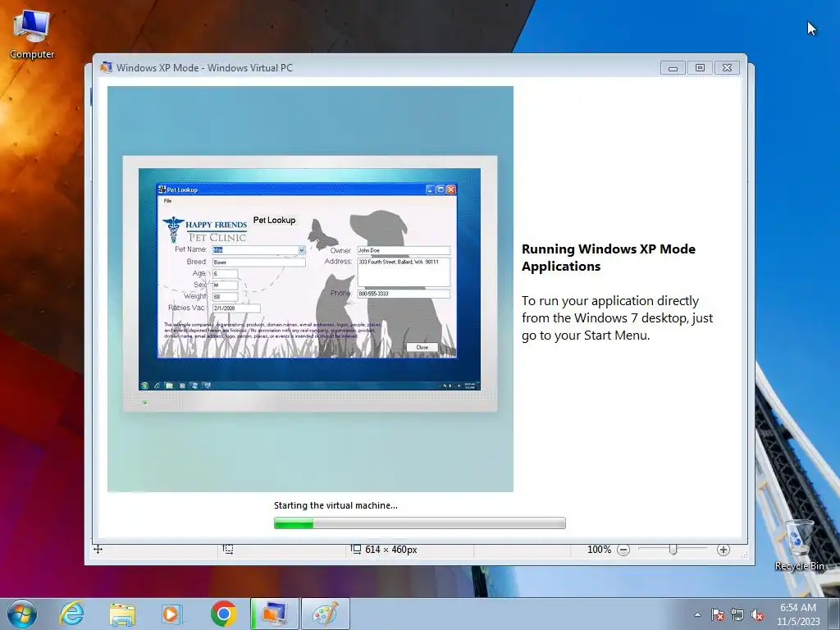Screen dimensions: 840x630
Task: Launch Windows Media Player from the taskbar
Action: coord(172,614)
